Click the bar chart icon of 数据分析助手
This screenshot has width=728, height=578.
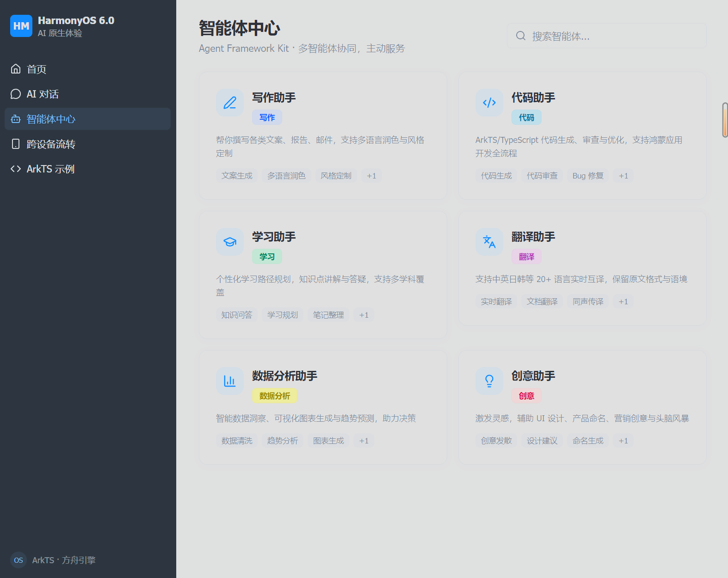point(230,381)
